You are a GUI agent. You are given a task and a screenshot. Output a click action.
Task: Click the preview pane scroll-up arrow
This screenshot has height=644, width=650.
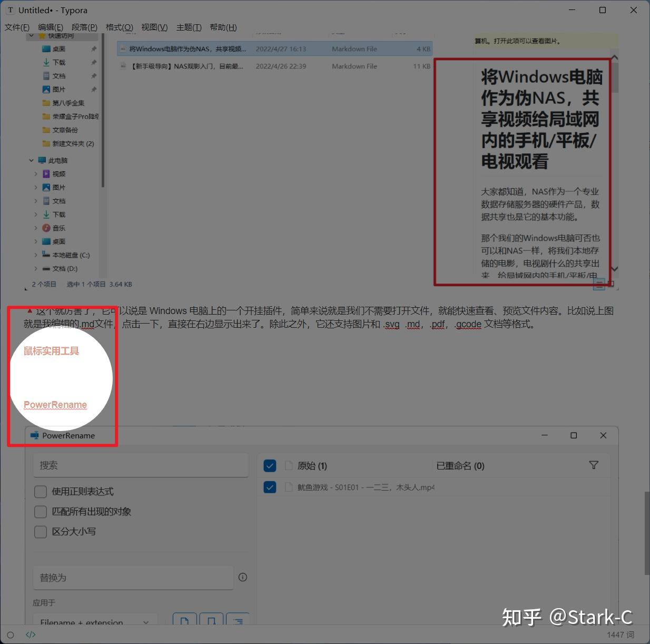(615, 58)
